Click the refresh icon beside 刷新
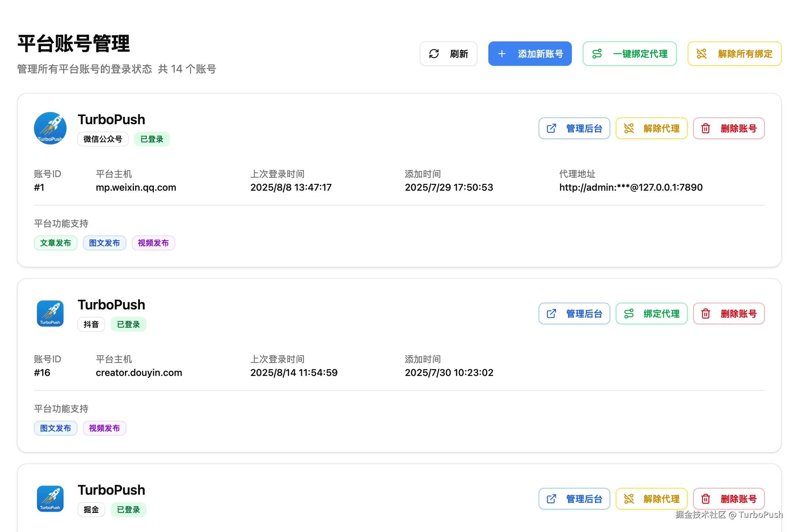Viewport: 796px width, 532px height. tap(434, 54)
